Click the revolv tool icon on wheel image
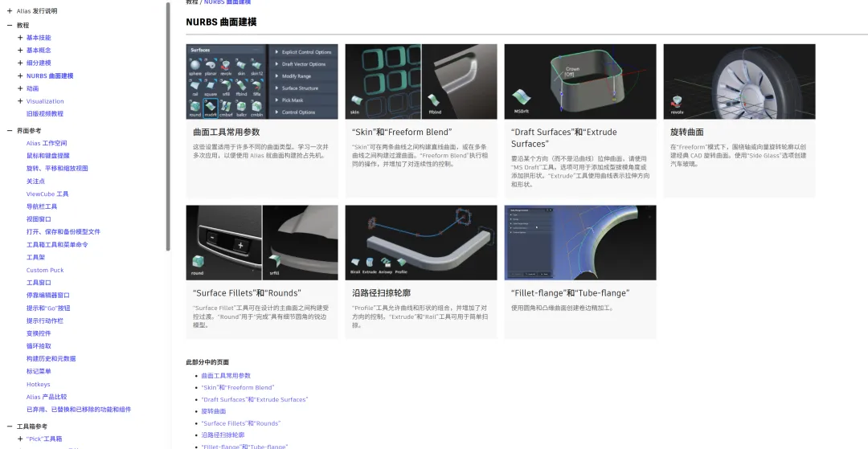This screenshot has width=868, height=449. click(x=677, y=104)
